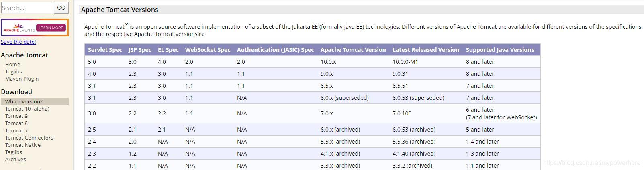The width and height of the screenshot is (644, 170).
Task: Click the Apache Tomcat Version header
Action: pyautogui.click(x=353, y=50)
